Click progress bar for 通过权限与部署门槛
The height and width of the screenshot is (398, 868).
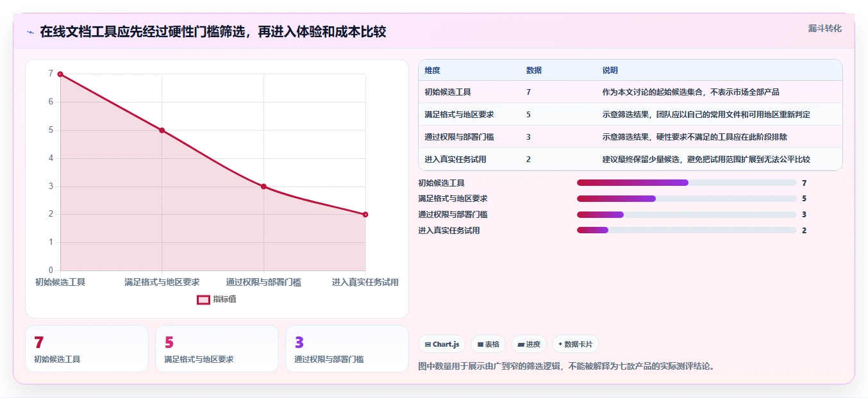tap(687, 214)
